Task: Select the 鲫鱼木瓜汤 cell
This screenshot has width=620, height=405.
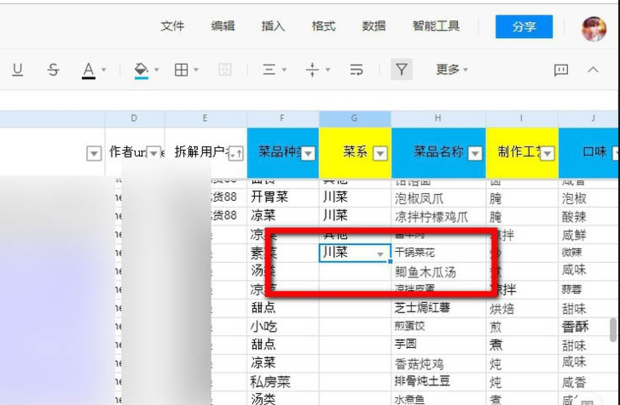Action: click(439, 272)
